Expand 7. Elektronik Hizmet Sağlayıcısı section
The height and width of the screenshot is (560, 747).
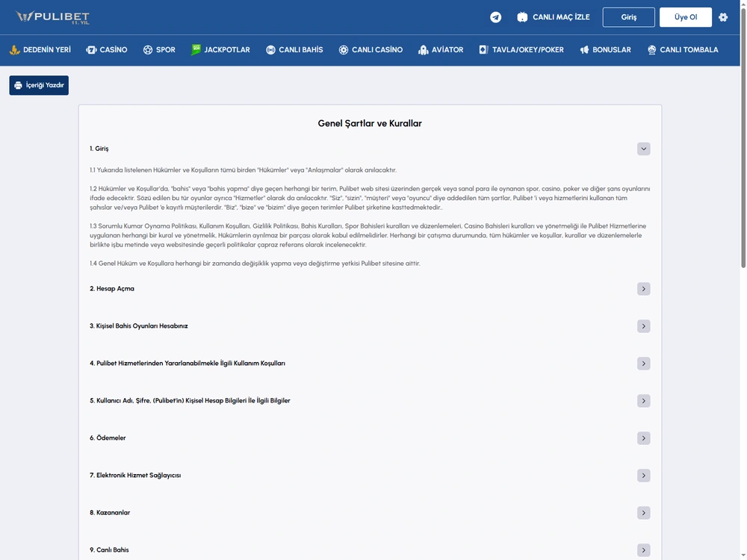click(644, 475)
